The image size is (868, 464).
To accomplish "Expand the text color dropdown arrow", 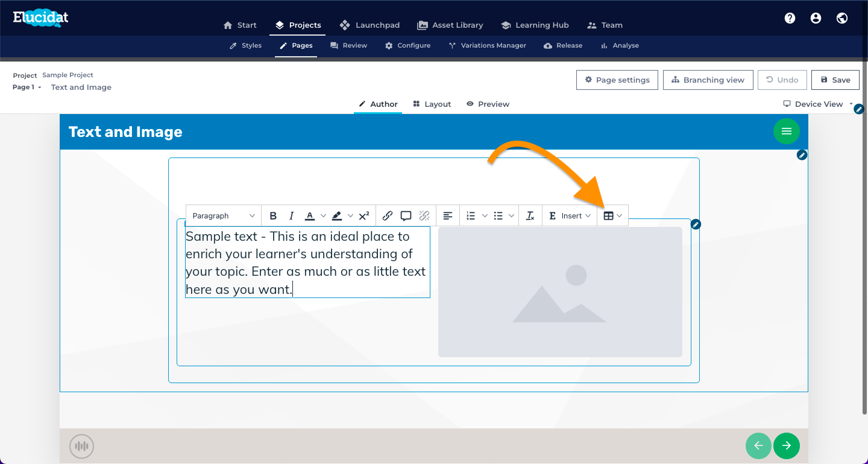I will click(323, 216).
